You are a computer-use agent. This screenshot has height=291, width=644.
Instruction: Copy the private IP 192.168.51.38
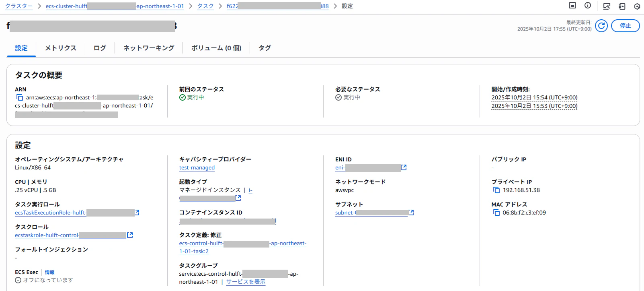click(496, 190)
